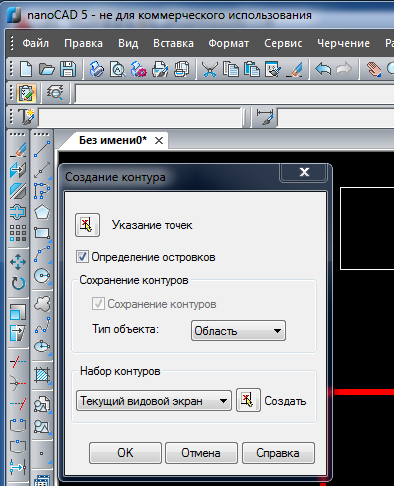Image resolution: width=394 pixels, height=486 pixels.
Task: Toggle the disabled boundary retention checkbox
Action: click(98, 304)
